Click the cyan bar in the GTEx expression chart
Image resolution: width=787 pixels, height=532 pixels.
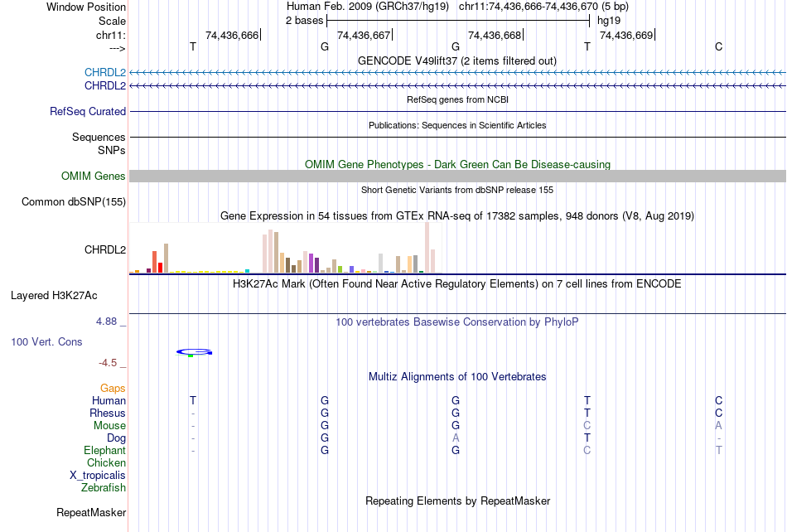click(x=247, y=271)
